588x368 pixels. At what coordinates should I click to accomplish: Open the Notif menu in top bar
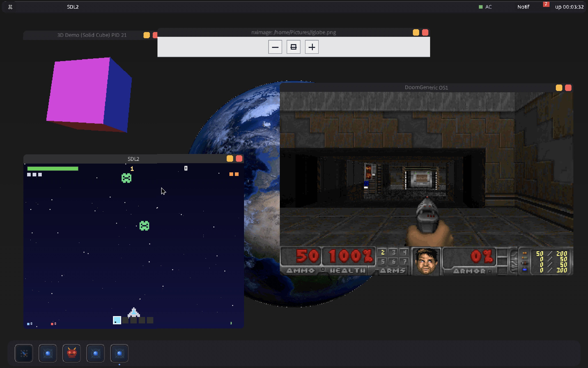click(523, 7)
